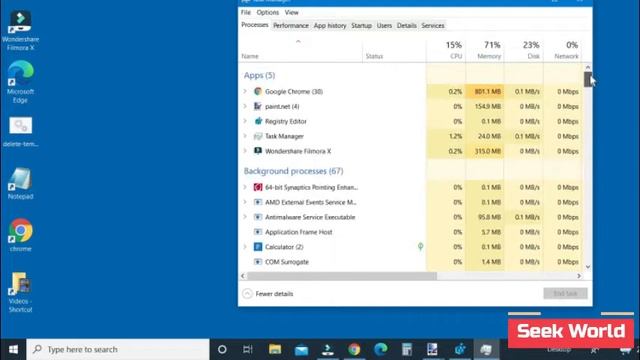Expand 64-bit Synaptics Pointing Enhan... row
The image size is (640, 360).
245,187
